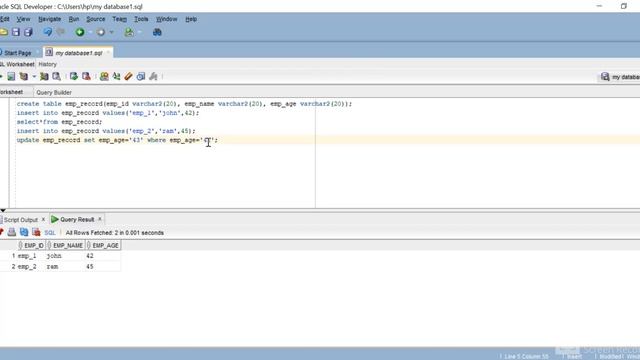The height and width of the screenshot is (360, 640).
Task: Click the To Upper/Lower case icon
Action: [116, 76]
